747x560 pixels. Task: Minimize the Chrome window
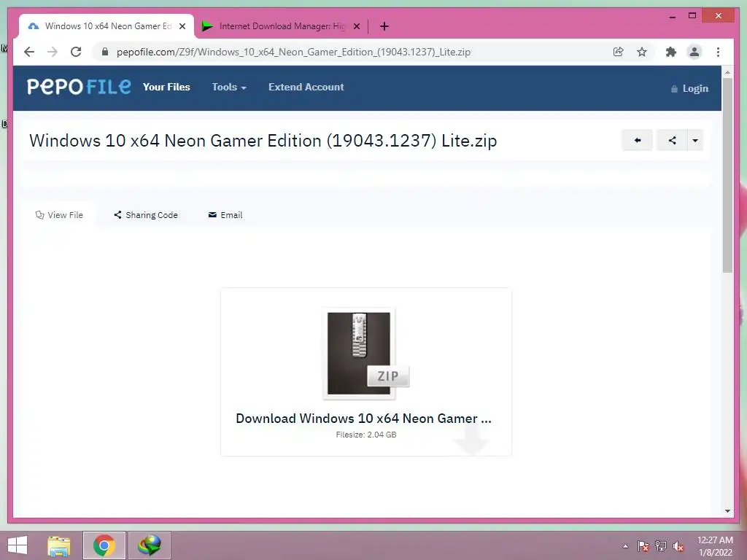click(672, 16)
